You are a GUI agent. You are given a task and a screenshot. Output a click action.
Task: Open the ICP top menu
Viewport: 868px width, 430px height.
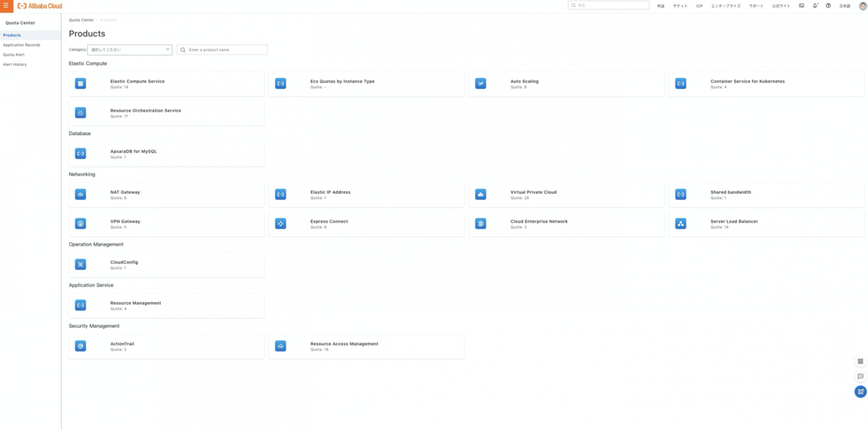pos(699,6)
